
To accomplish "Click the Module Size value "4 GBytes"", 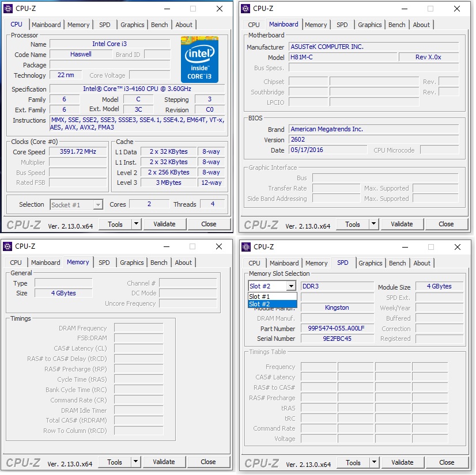I will click(439, 286).
